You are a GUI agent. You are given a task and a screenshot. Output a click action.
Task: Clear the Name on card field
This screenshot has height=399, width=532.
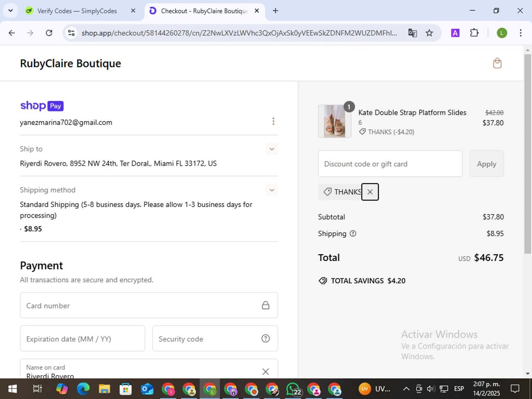[x=265, y=371]
